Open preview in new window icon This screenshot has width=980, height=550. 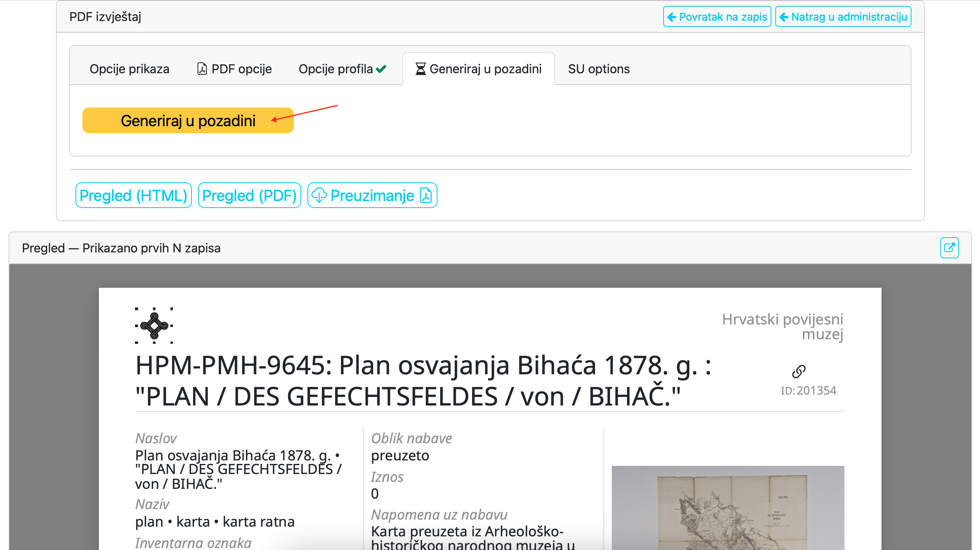(949, 248)
